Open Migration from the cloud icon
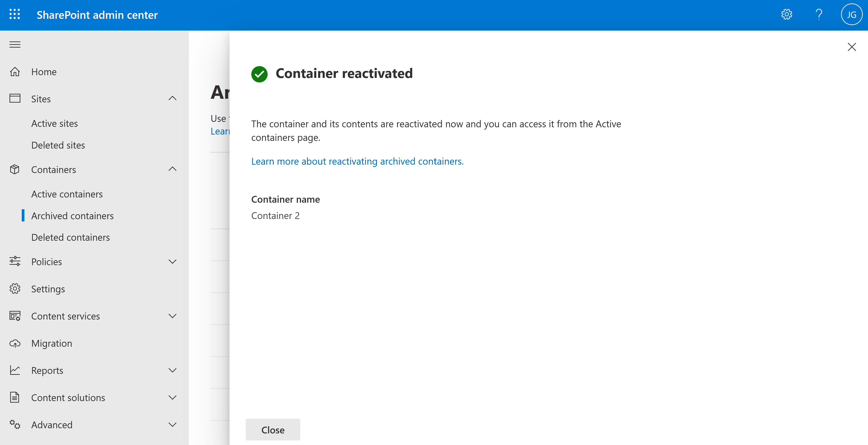Viewport: 868px width, 445px height. [15, 343]
